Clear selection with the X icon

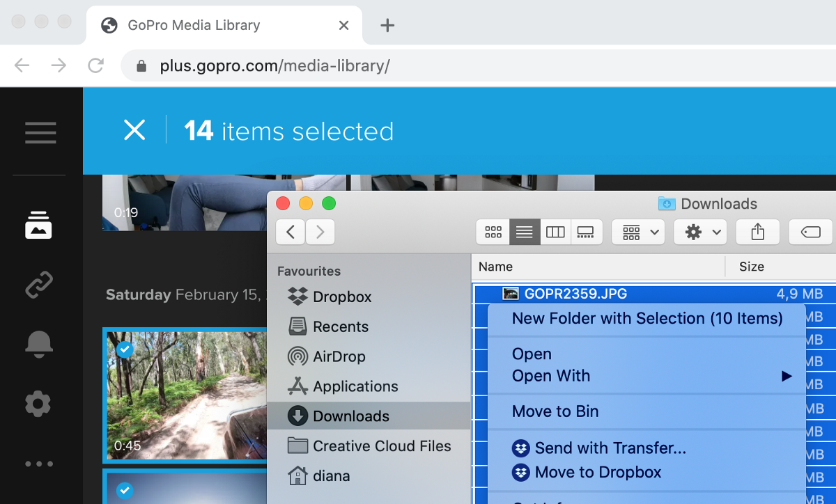pos(134,130)
